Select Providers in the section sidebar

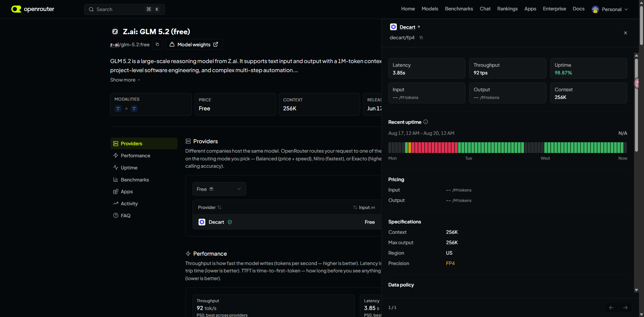[144, 144]
